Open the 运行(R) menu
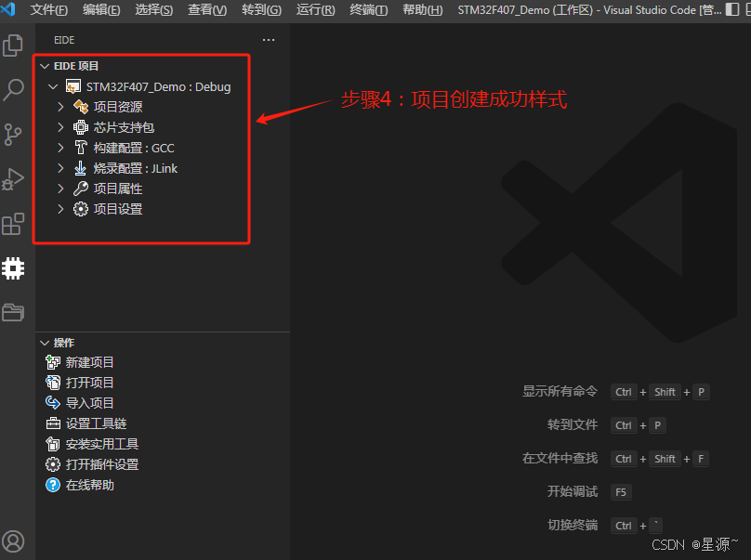 point(315,9)
